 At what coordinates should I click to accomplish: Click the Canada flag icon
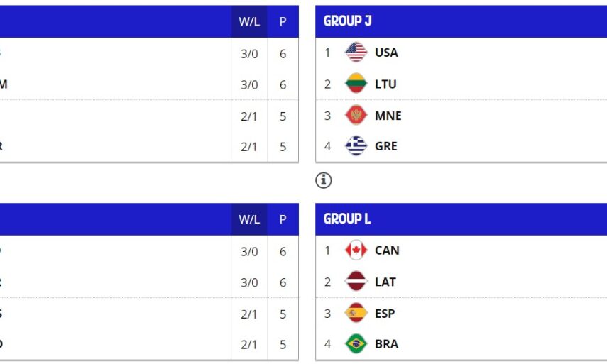coord(356,250)
